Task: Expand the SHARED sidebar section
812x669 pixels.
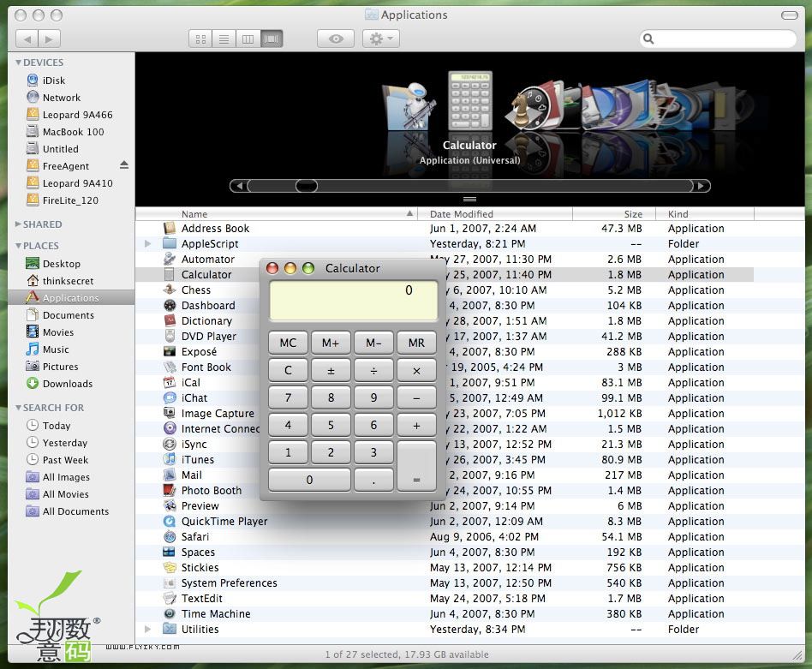Action: [18, 224]
